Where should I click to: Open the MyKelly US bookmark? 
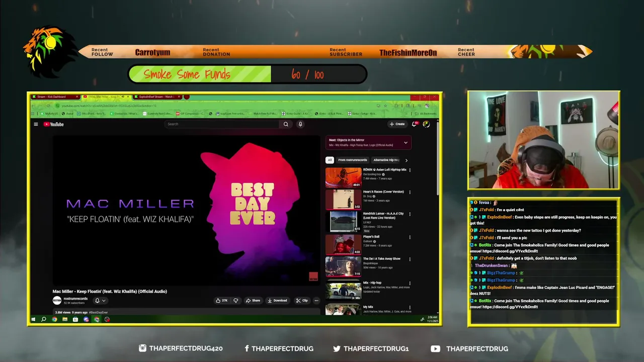[x=49, y=114]
